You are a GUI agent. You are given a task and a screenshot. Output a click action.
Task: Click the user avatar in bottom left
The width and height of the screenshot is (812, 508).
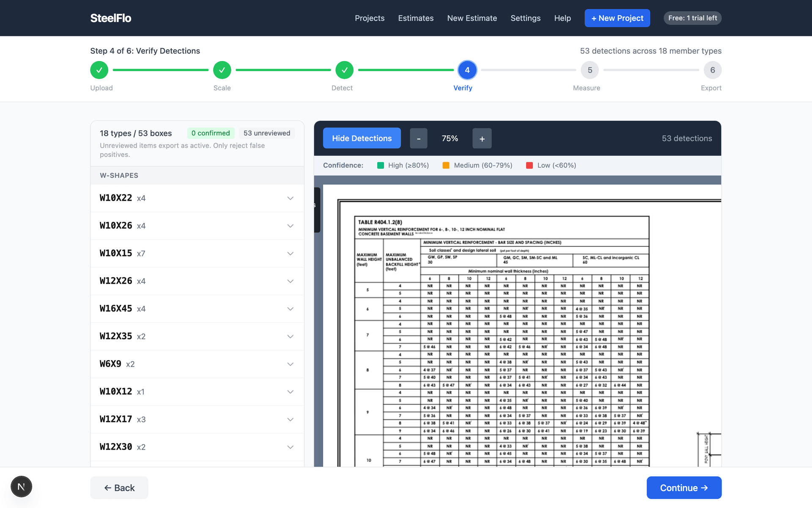pos(21,486)
